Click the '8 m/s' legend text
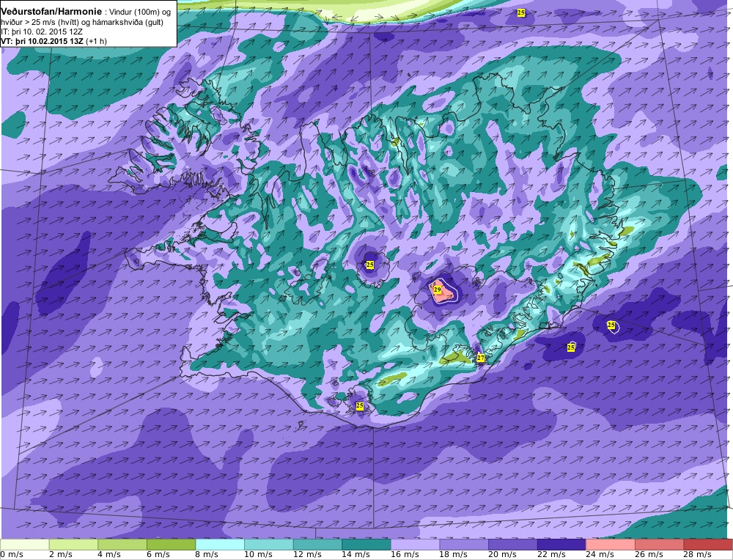The height and width of the screenshot is (560, 733). 207,555
